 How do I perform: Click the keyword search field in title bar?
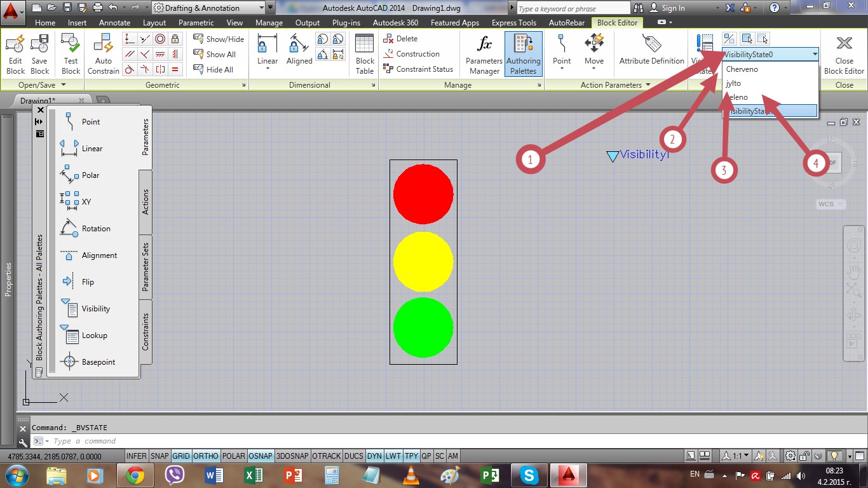[x=575, y=8]
